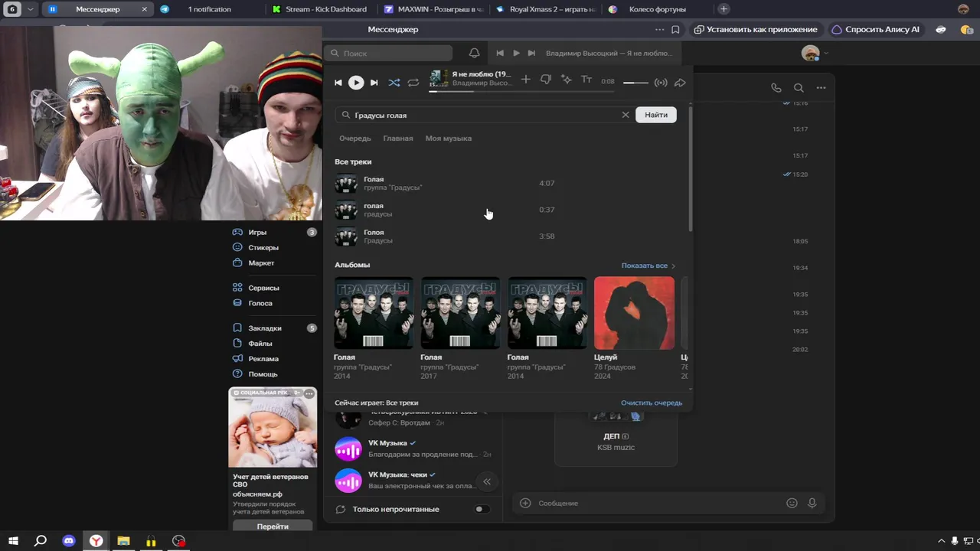
Task: Add current track to my music with plus
Action: click(x=525, y=80)
